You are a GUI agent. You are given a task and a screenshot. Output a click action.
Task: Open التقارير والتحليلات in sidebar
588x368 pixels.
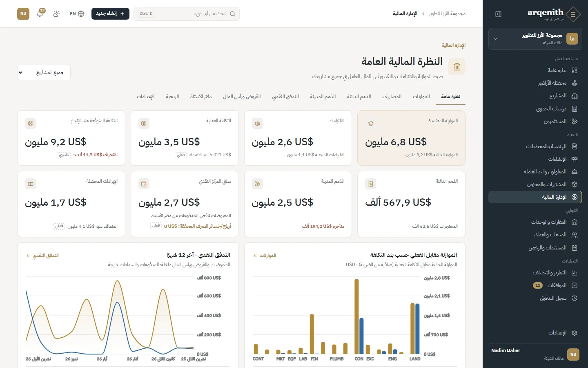(535, 273)
